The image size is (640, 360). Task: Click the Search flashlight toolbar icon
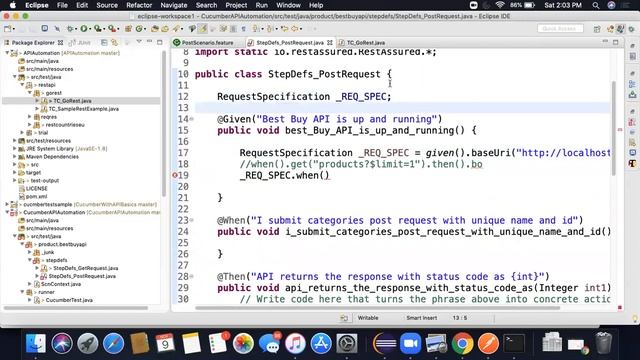tap(176, 29)
